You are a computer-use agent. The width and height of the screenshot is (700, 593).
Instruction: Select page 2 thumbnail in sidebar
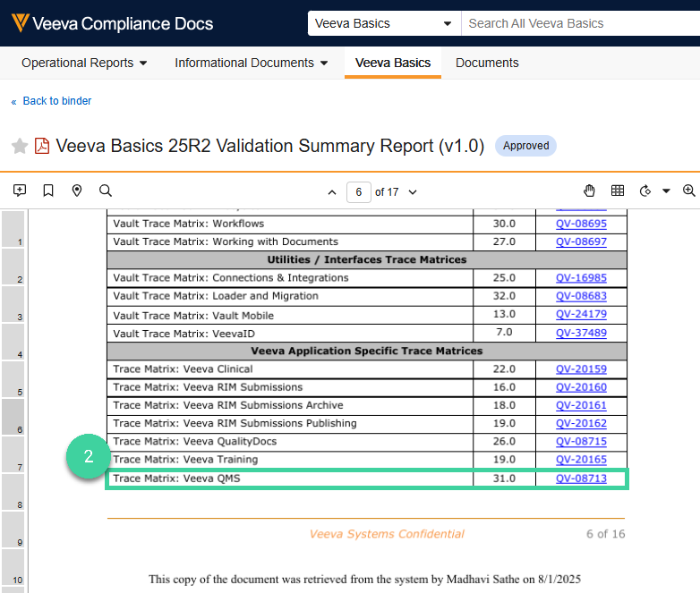tap(13, 267)
